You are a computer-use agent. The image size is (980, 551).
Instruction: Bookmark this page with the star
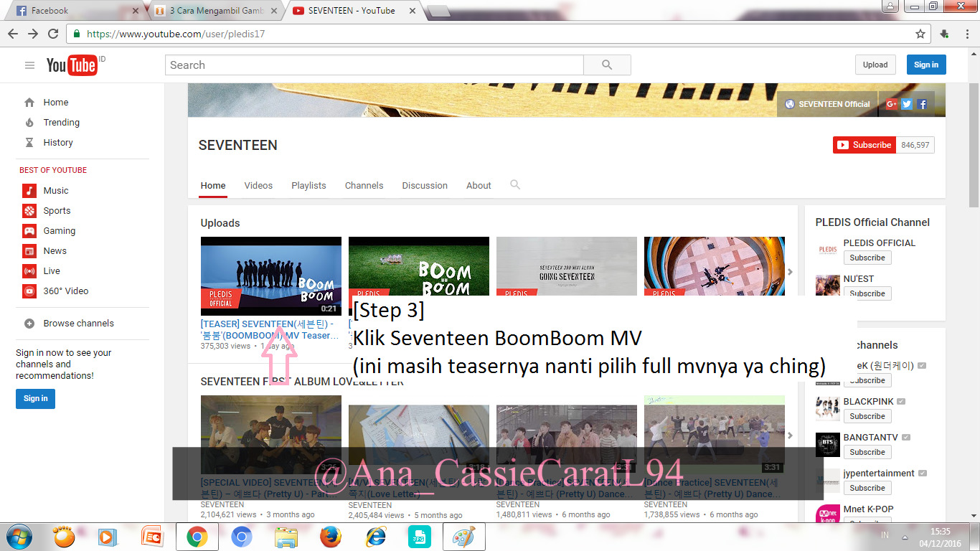click(x=920, y=34)
